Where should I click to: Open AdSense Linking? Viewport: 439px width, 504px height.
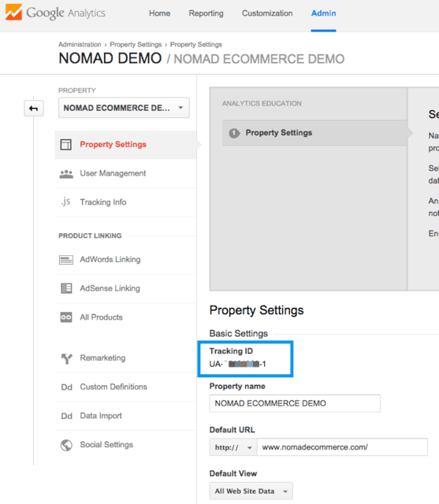tap(126, 289)
